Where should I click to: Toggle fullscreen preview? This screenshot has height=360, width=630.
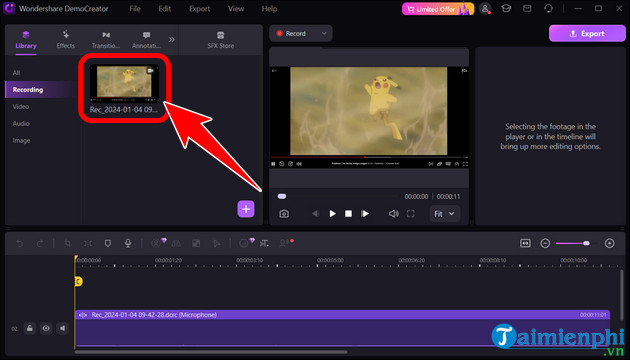411,214
